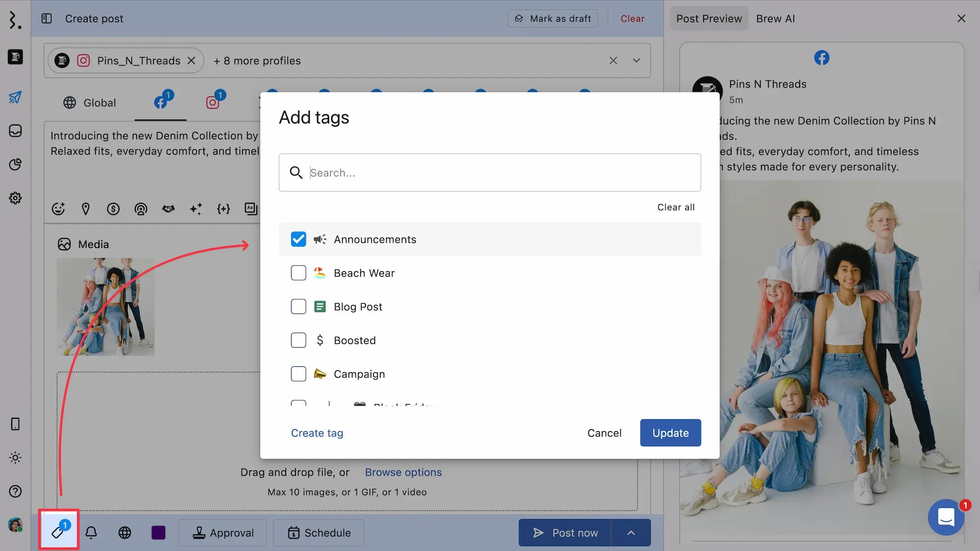Viewport: 980px width, 551px height.
Task: Switch to the Brew AI tab
Action: click(x=775, y=19)
